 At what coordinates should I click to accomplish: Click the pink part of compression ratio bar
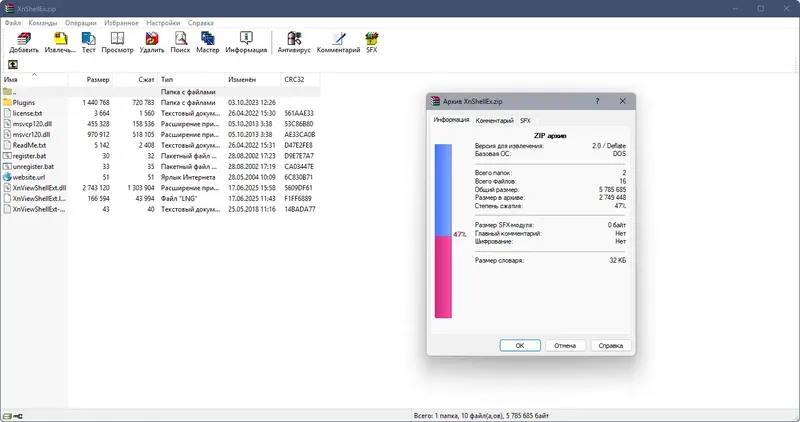pyautogui.click(x=443, y=277)
